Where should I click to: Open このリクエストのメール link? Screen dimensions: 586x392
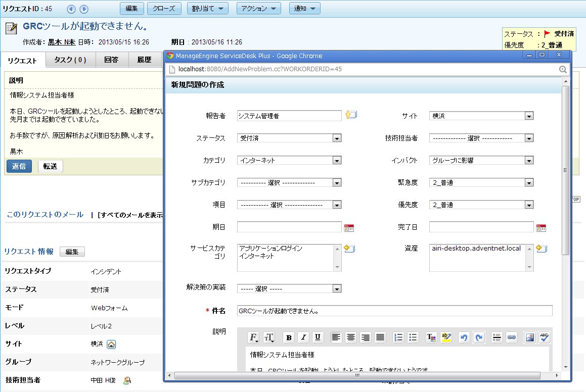(45, 215)
